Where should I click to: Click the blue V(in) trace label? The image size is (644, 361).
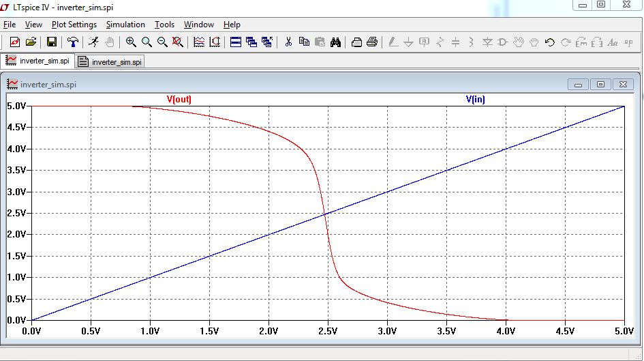point(476,100)
